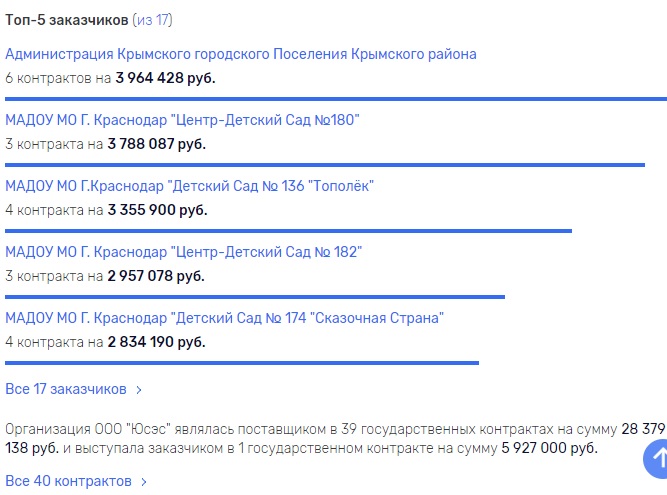
Task: Click the chevron beside Все 17 заказчиков
Action: 139,390
